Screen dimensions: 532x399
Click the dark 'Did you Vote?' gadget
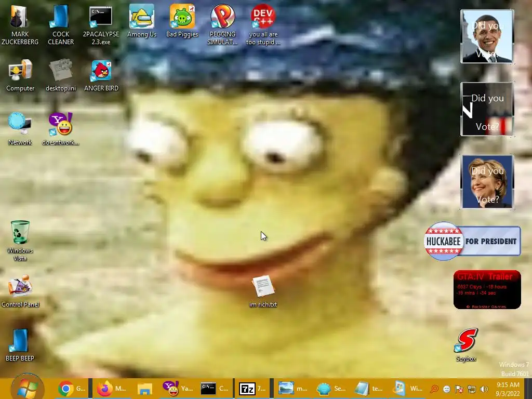pyautogui.click(x=487, y=109)
